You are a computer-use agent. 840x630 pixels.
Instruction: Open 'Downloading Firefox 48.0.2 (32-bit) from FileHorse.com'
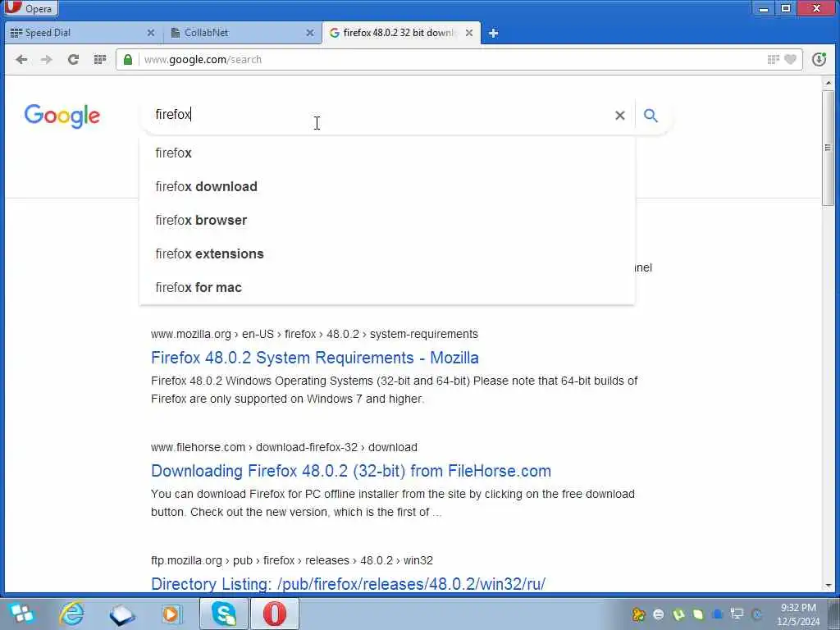(x=351, y=471)
